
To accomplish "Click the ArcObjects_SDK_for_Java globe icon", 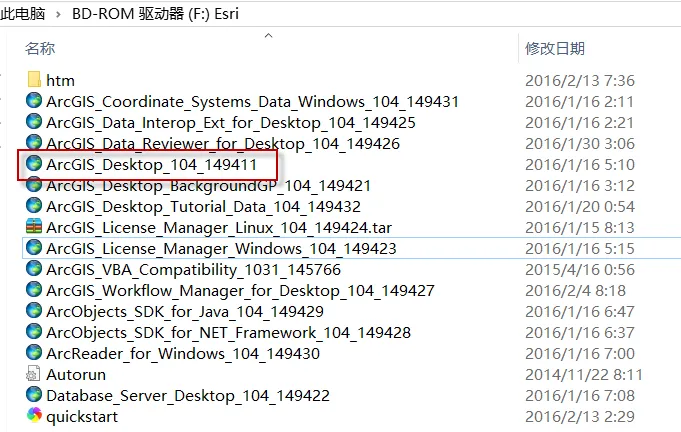I will pos(34,311).
